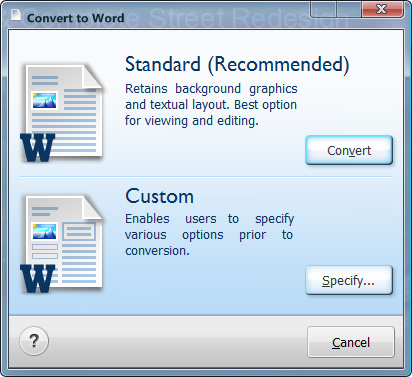Click the dialog title bar document icon
The width and height of the screenshot is (412, 377).
[x=16, y=15]
